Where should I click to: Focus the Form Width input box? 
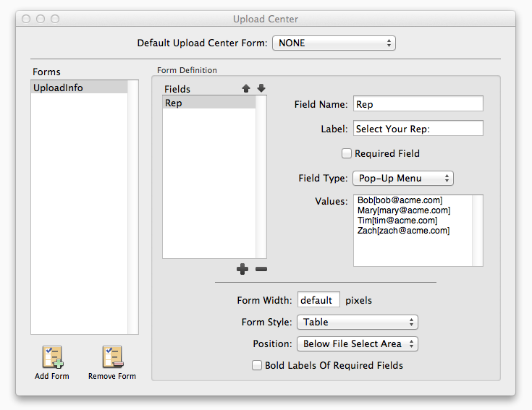pos(318,300)
